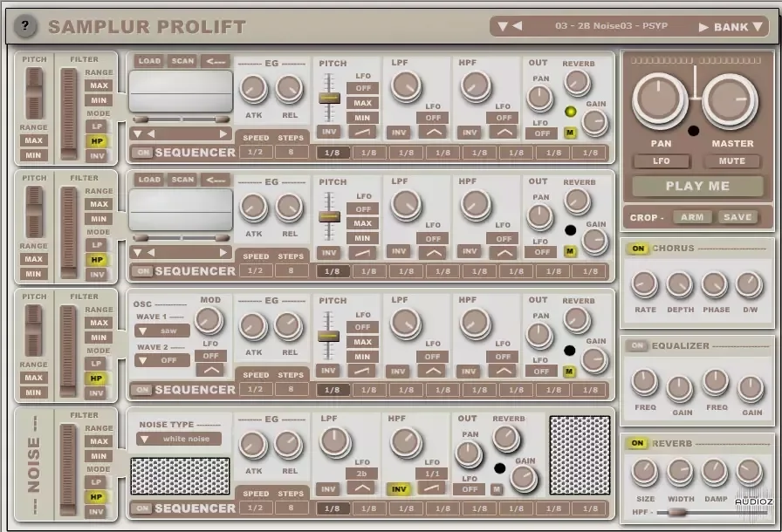The image size is (782, 532).
Task: Click the LFO button under PAN
Action: point(662,161)
